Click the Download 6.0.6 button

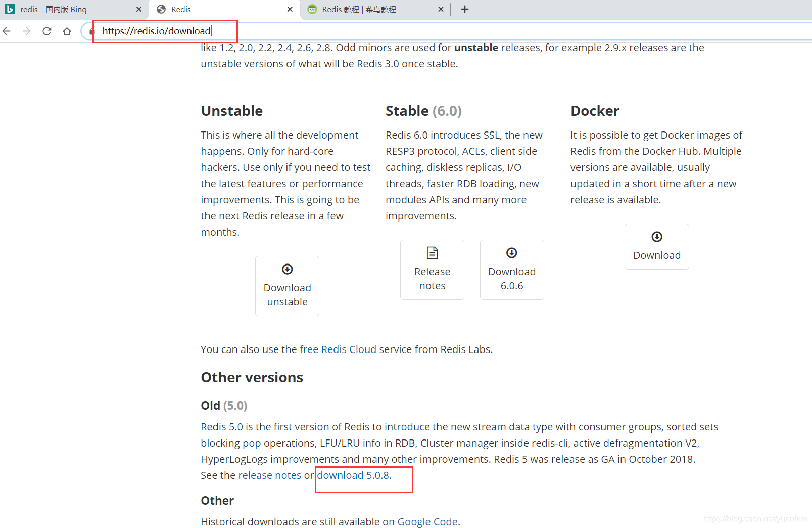click(x=512, y=270)
